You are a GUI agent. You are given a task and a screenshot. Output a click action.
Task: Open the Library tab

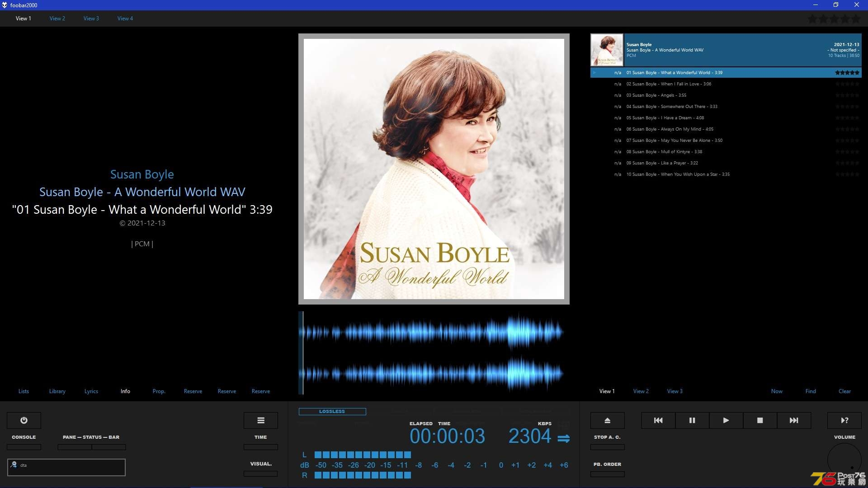click(x=57, y=391)
